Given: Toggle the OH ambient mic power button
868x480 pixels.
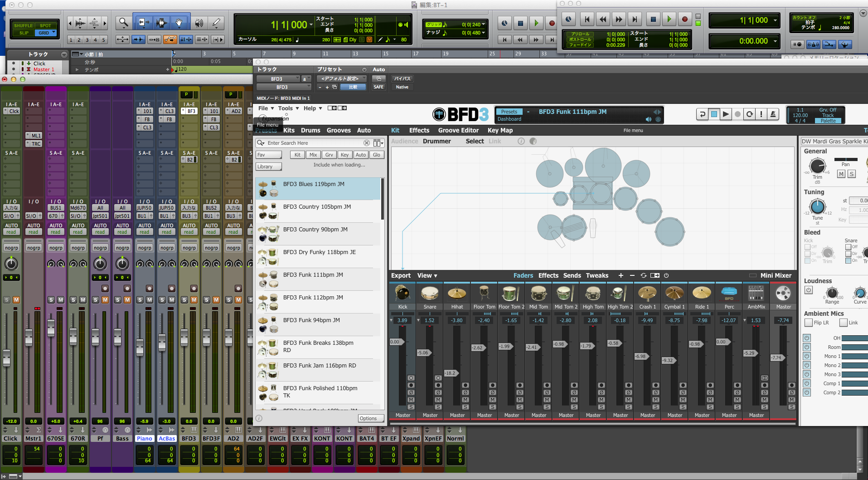Looking at the screenshot, I should point(807,338).
